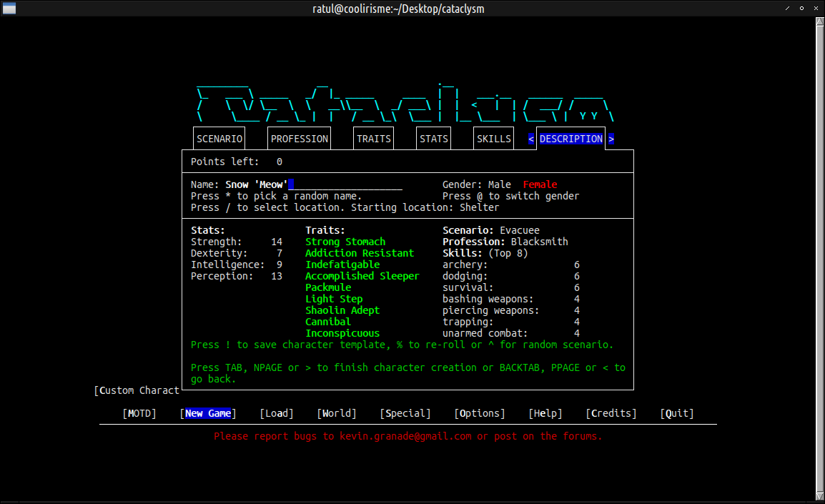Click the scrollbar down arrow
The image size is (825, 504).
point(820,496)
